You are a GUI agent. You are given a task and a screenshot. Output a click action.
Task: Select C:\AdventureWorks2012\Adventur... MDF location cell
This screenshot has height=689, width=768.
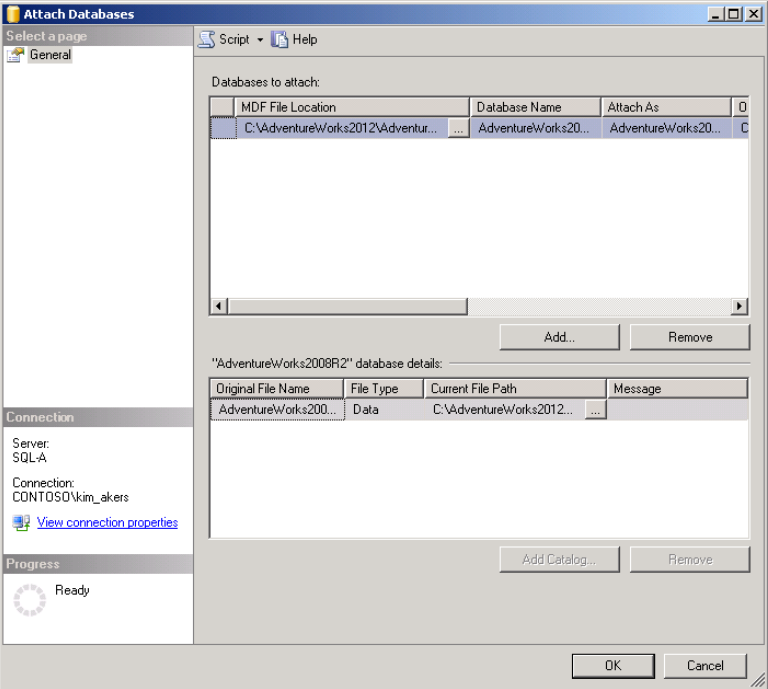(341, 128)
